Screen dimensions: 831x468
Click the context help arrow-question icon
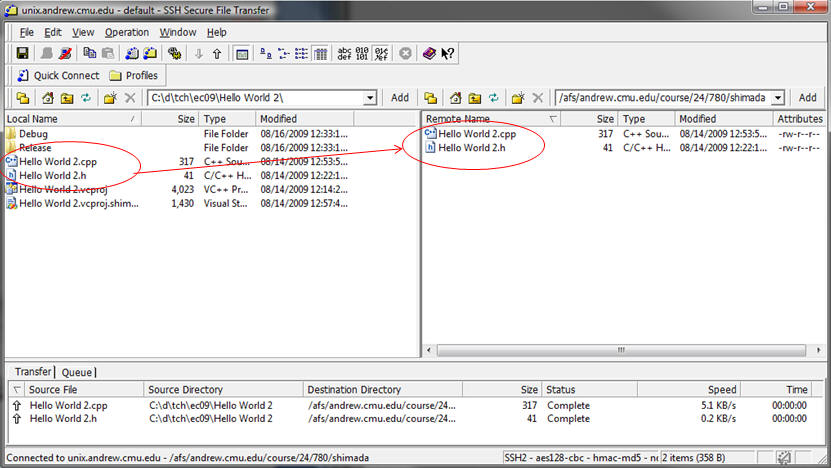coord(447,53)
